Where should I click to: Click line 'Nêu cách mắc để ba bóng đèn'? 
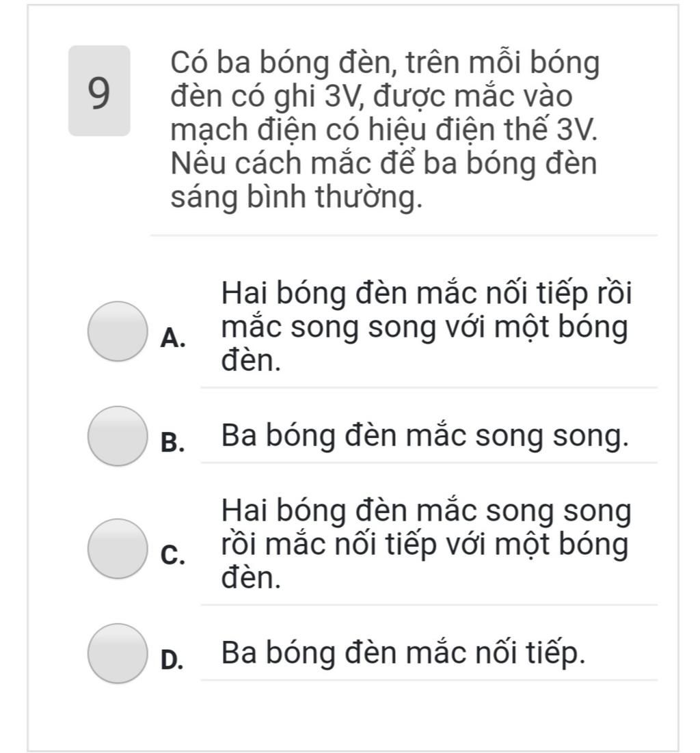[383, 163]
